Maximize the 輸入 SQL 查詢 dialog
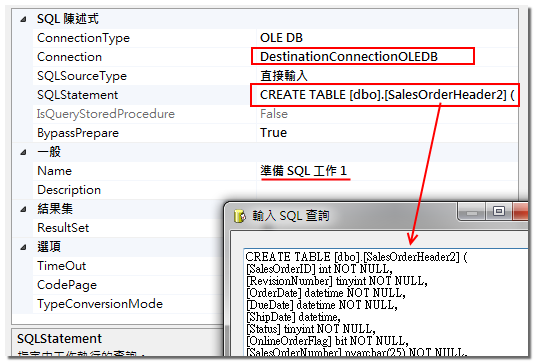The height and width of the screenshot is (362, 534). 499,212
